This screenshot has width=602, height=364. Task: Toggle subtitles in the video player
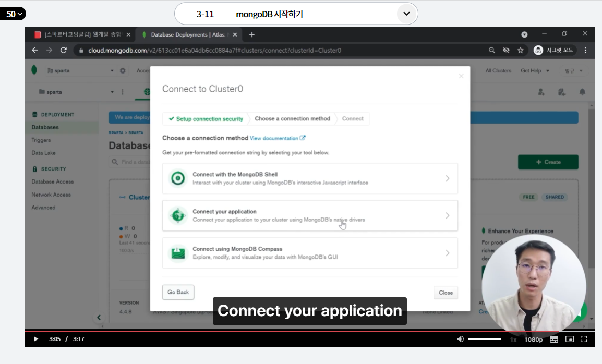coord(553,339)
